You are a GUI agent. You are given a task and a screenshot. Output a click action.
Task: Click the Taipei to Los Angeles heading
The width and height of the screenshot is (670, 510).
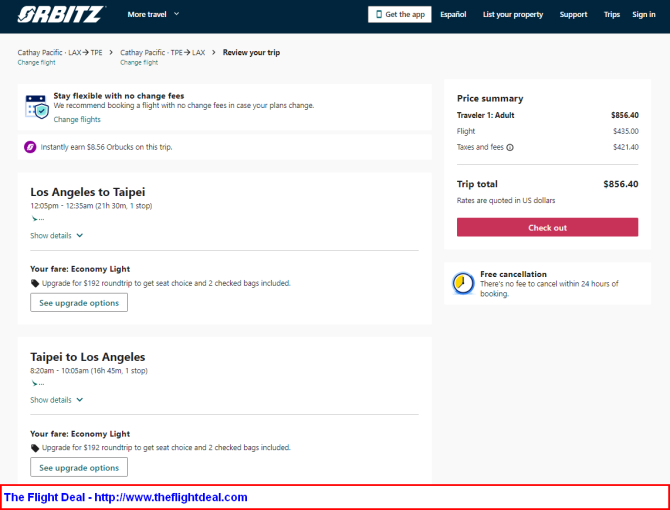(88, 357)
